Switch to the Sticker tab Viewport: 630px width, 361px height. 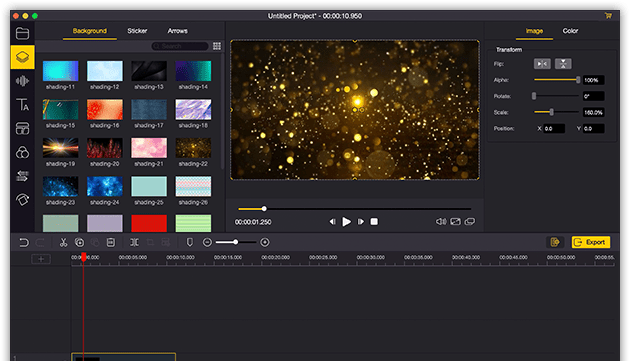click(x=137, y=31)
